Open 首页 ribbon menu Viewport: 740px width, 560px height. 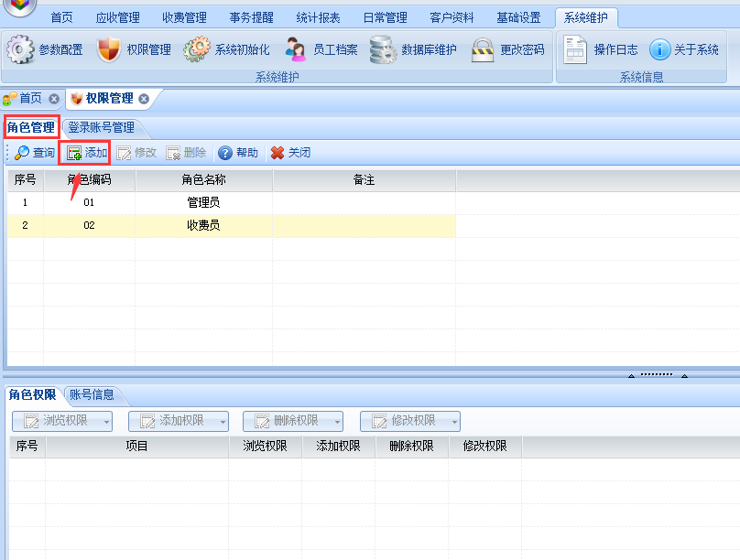click(x=62, y=18)
